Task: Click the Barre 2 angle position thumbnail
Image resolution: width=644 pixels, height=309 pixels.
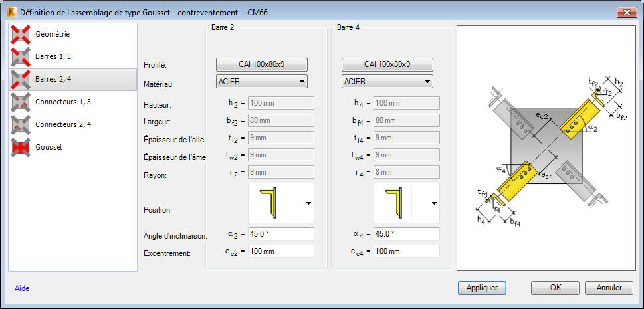Action: 267,203
